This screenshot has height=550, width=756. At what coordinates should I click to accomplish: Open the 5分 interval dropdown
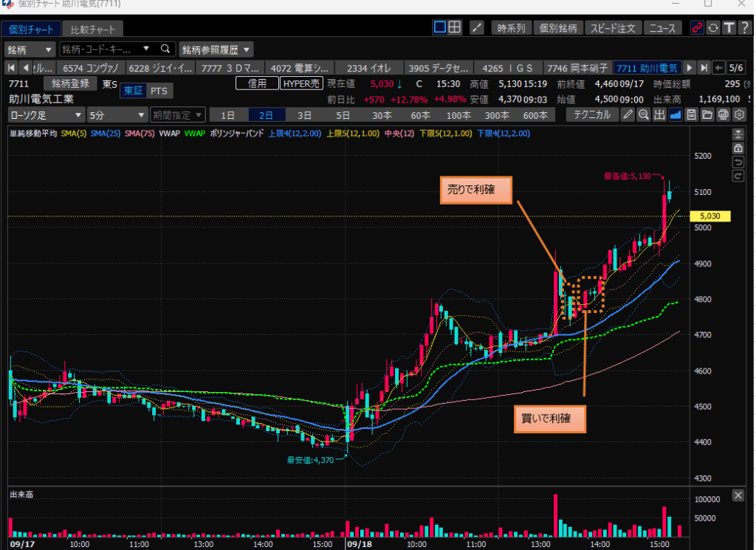[x=117, y=115]
